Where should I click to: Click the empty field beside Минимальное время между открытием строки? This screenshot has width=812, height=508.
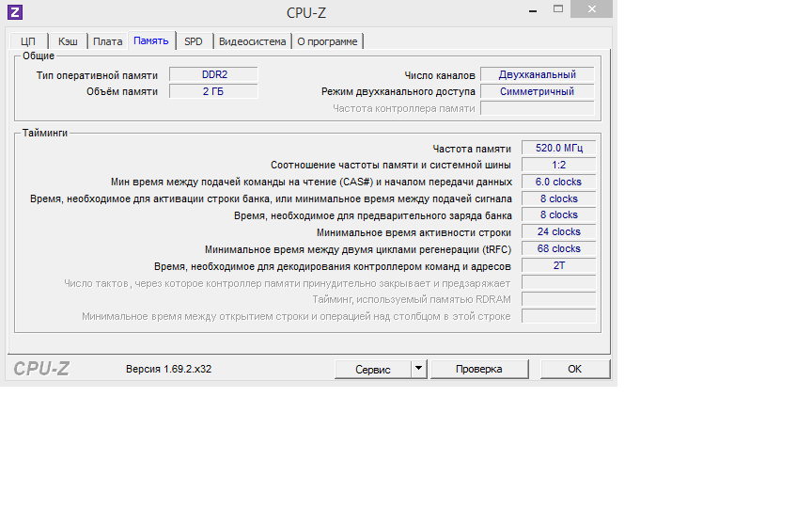pyautogui.click(x=559, y=316)
